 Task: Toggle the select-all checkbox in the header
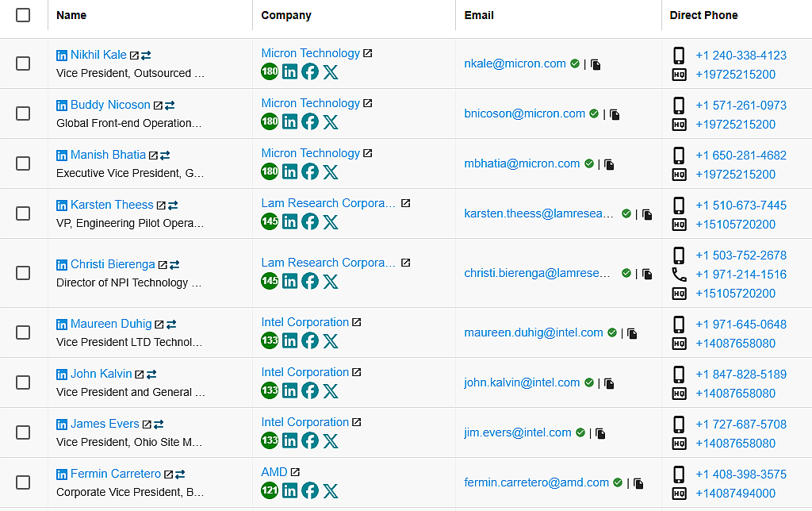[x=23, y=14]
